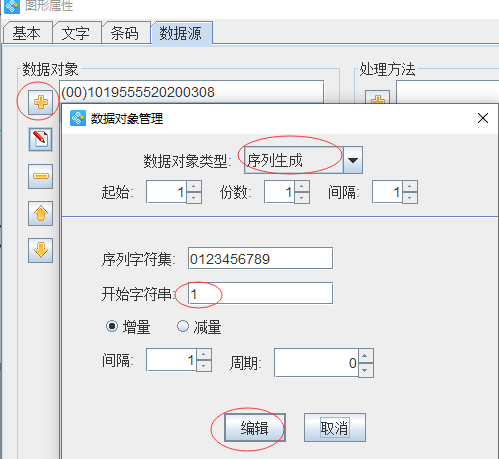499x459 pixels.
Task: Click the 序列字符集 input field
Action: (x=260, y=258)
